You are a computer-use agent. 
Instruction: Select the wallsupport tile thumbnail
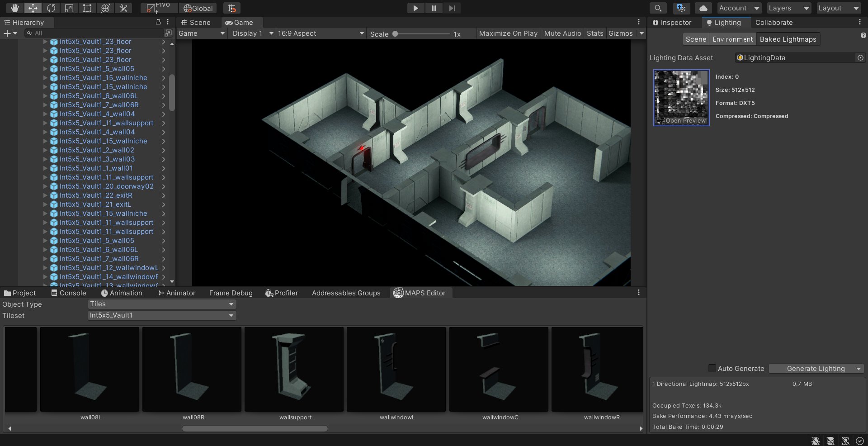[x=294, y=369]
